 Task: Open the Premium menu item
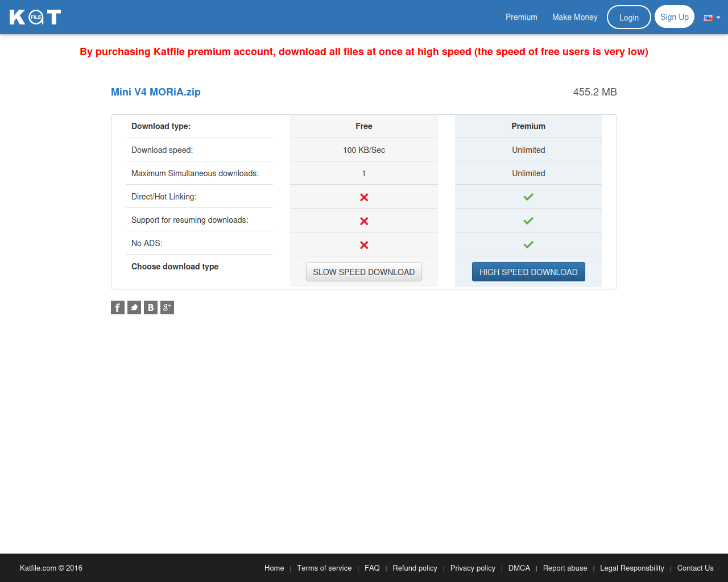click(522, 17)
